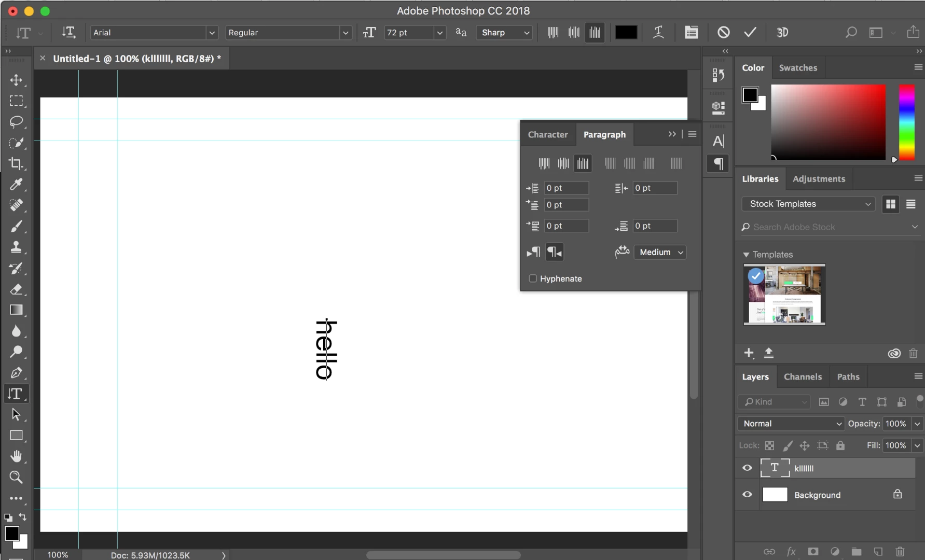
Task: Open the Opacity value dropdown arrow
Action: (917, 424)
